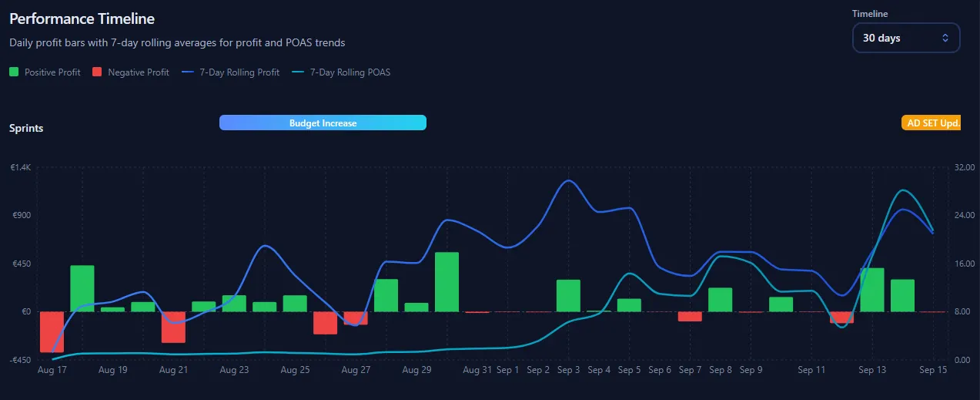
Task: Click the green Positive Profit legend swatch
Action: pyautogui.click(x=14, y=72)
